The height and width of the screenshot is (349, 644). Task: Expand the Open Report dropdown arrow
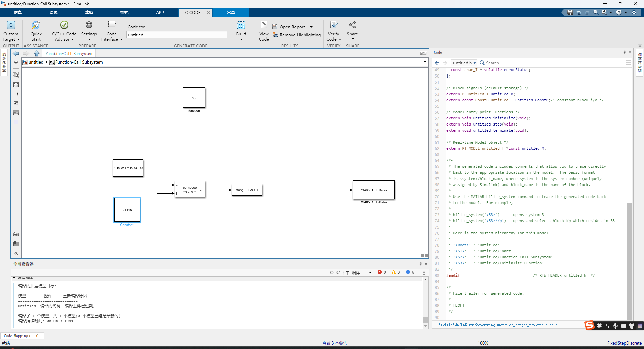click(311, 27)
